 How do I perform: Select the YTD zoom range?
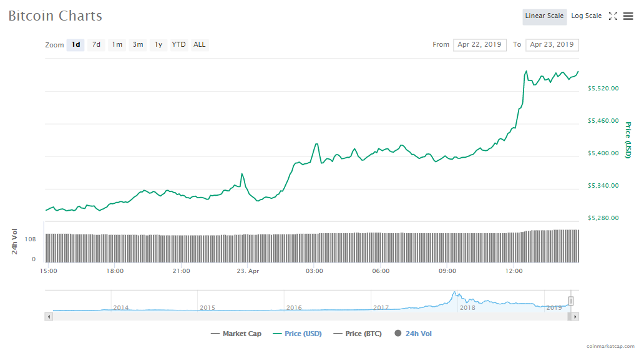pyautogui.click(x=178, y=45)
